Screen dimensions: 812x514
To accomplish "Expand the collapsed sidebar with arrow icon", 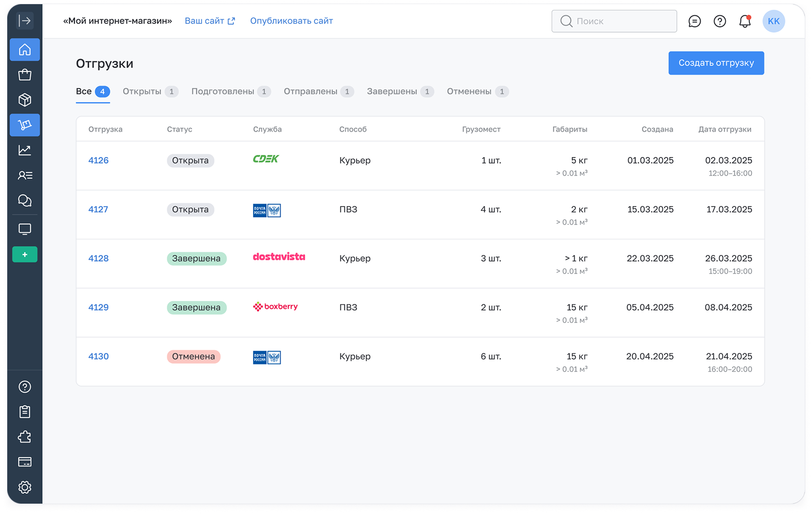I will tap(24, 21).
